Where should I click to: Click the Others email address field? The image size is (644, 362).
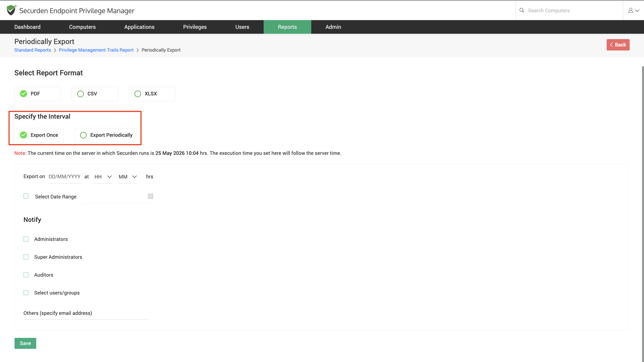[x=86, y=313]
